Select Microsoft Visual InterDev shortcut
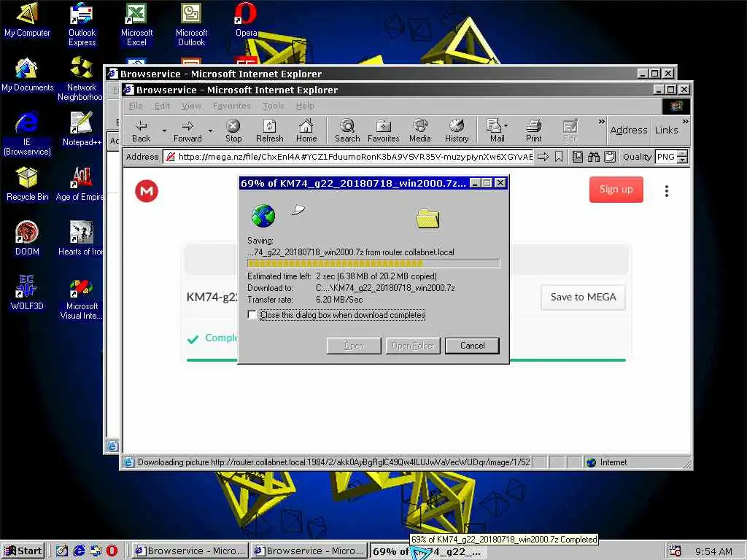This screenshot has width=747, height=560. (x=82, y=297)
